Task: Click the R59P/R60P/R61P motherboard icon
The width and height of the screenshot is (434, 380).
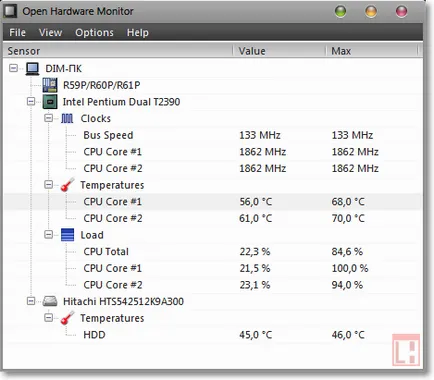Action: point(50,85)
